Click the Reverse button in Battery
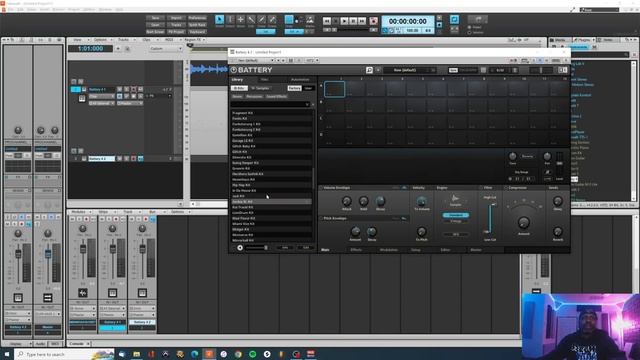This screenshot has width=640, height=360. click(527, 156)
